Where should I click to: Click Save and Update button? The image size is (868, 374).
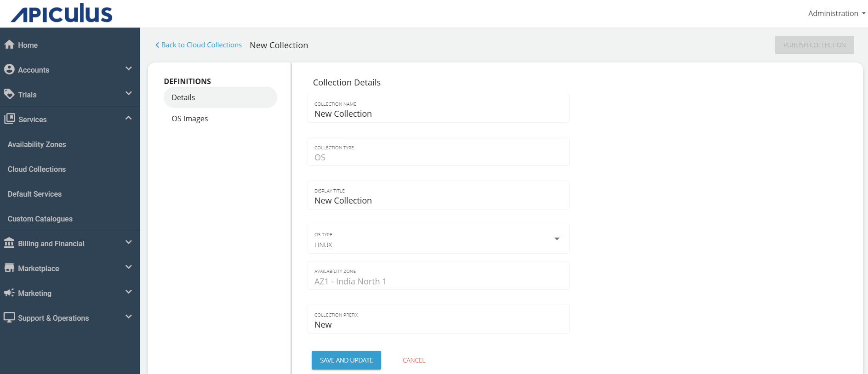pos(346,360)
